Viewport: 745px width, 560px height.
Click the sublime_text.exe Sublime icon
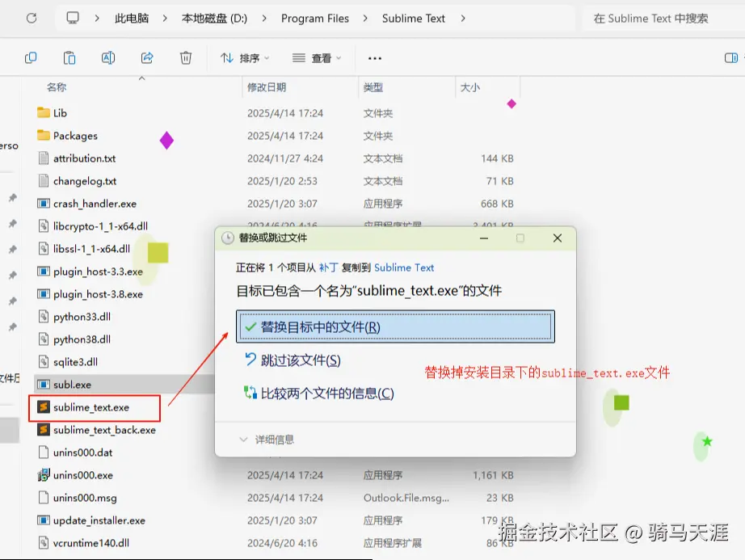pos(44,407)
